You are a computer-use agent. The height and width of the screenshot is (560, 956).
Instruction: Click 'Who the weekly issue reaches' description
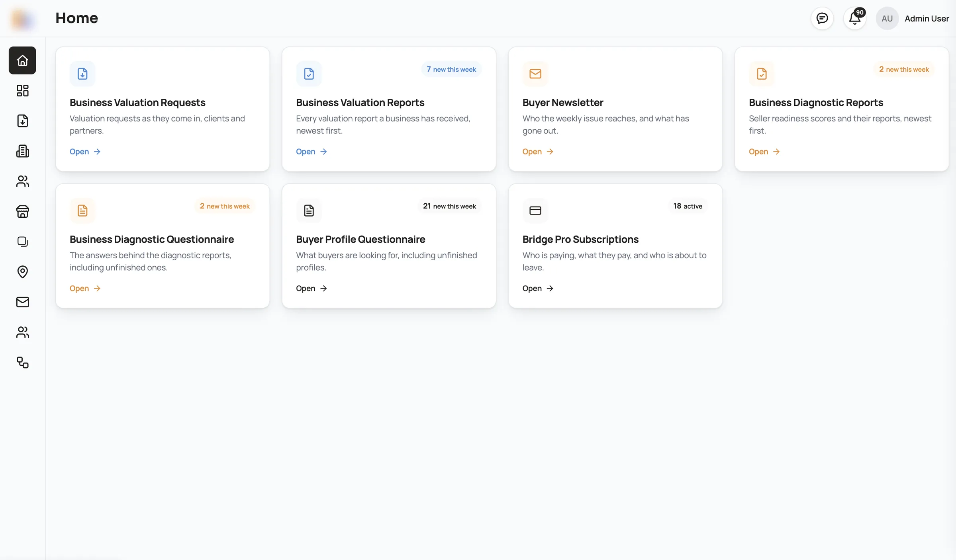(x=606, y=125)
